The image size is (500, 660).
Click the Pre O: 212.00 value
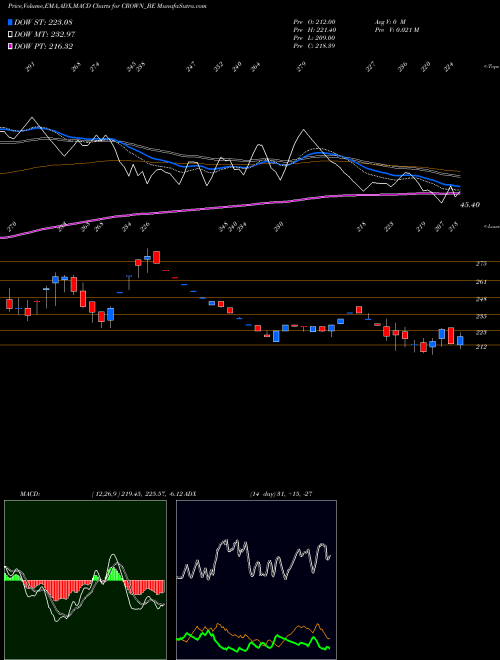tap(314, 22)
